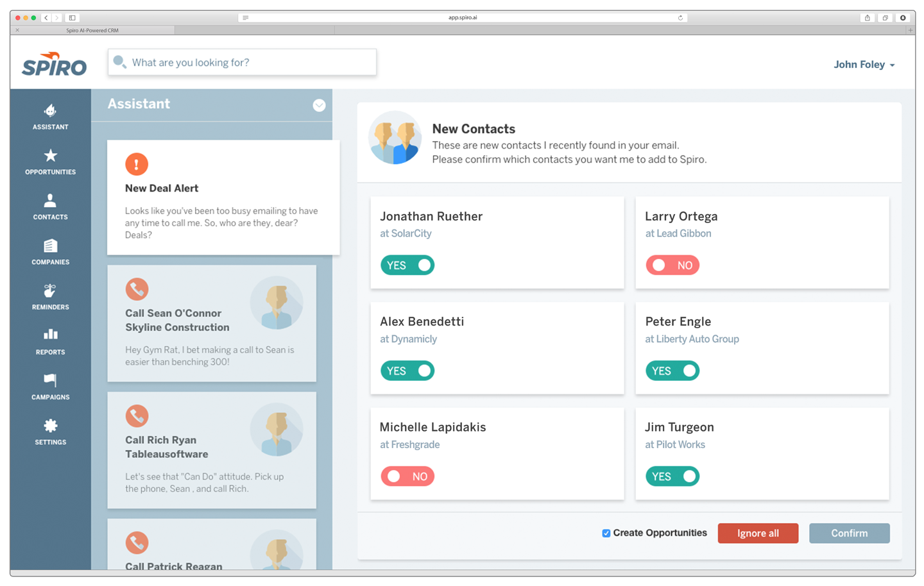Click the New Deal Alert card title
Image resolution: width=924 pixels, height=586 pixels.
pyautogui.click(x=162, y=188)
